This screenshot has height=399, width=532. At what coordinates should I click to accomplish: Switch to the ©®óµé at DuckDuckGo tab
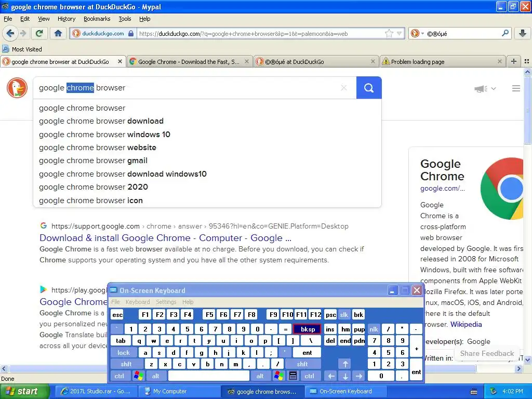pos(316,61)
